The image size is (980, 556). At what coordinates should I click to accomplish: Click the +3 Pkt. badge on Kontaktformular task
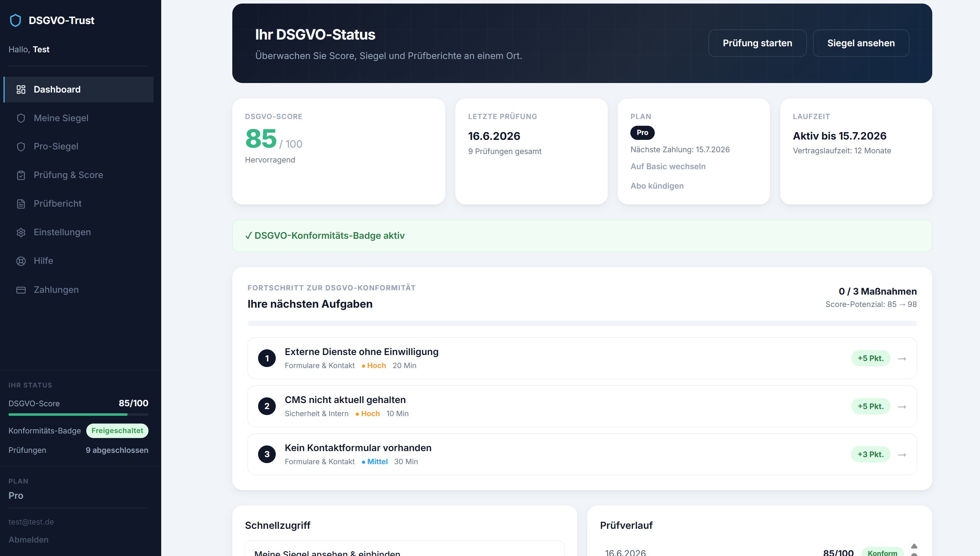coord(870,454)
